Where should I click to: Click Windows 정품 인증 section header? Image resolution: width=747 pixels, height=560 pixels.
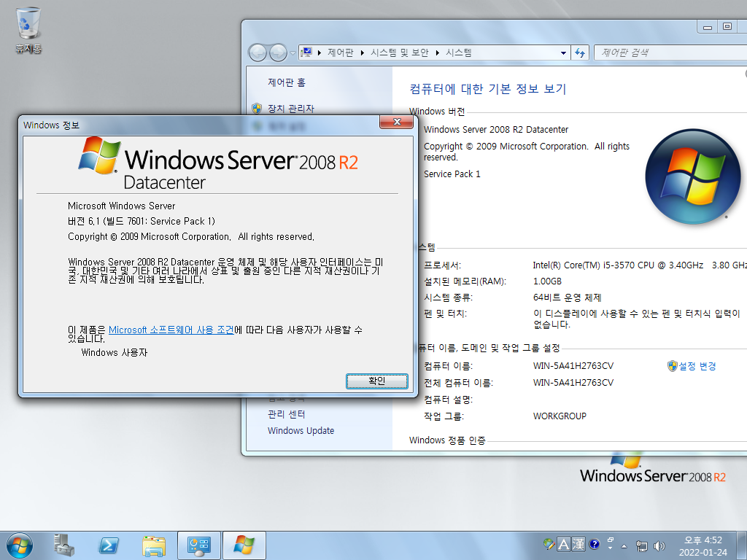coord(447,440)
